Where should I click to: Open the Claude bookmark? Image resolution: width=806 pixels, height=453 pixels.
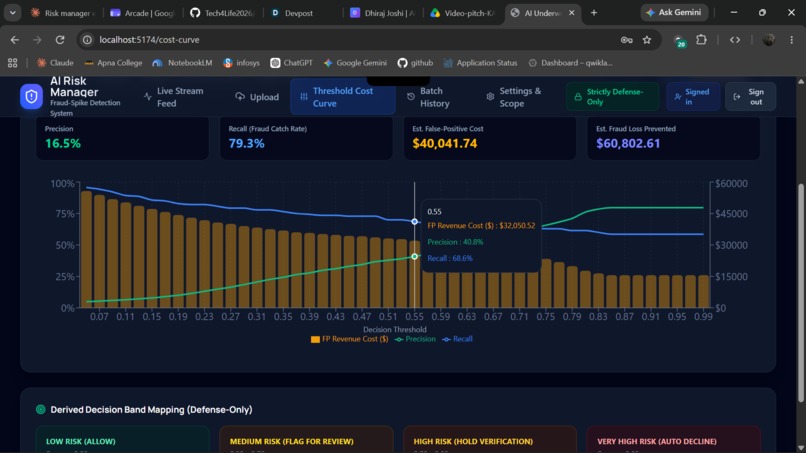coord(55,63)
